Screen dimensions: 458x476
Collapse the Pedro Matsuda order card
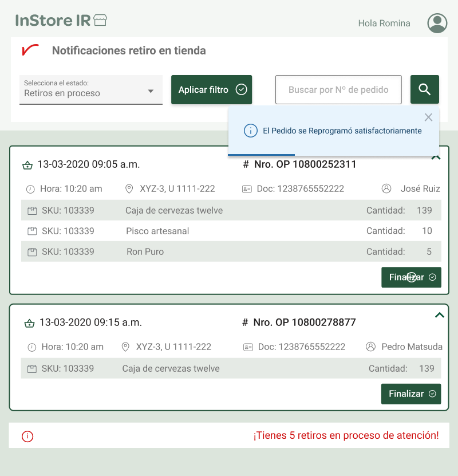coord(439,314)
